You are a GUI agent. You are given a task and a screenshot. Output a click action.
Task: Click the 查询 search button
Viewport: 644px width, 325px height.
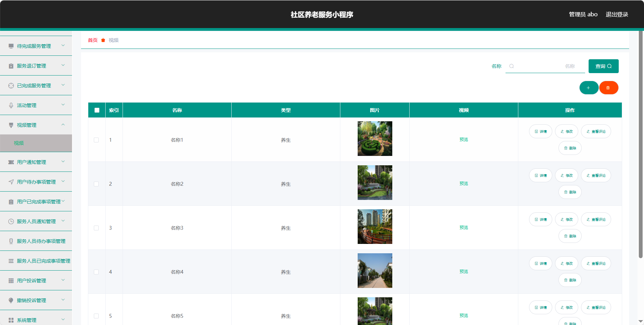[x=603, y=66]
